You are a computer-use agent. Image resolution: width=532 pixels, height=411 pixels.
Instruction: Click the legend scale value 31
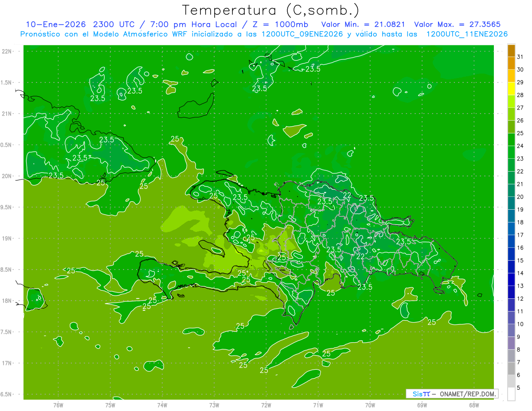[520, 57]
